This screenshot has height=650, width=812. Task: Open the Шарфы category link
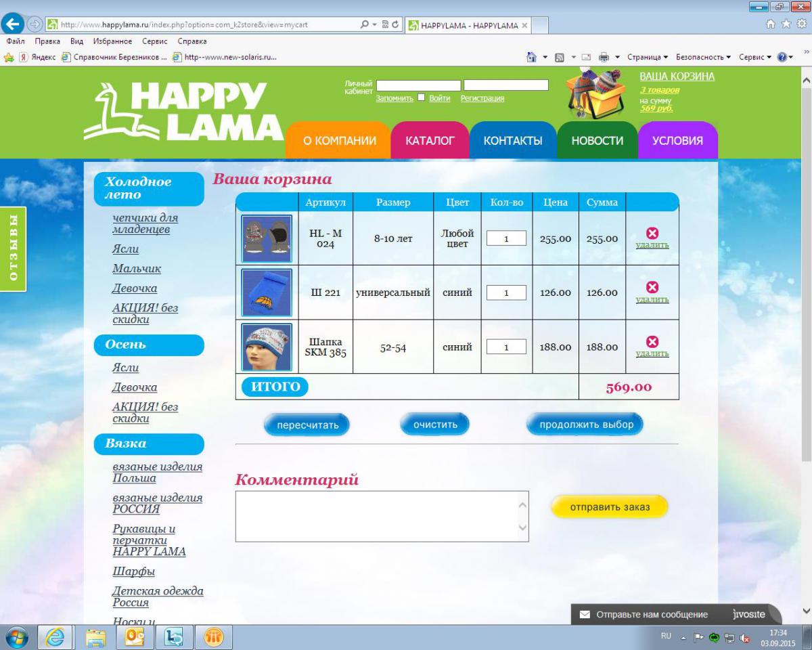coord(133,571)
